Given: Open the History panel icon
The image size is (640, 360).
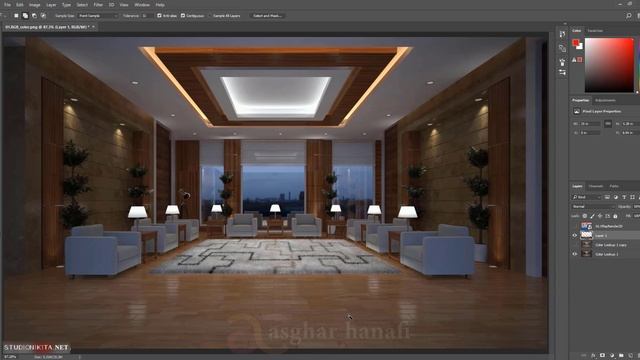Looking at the screenshot, I should coord(562,35).
